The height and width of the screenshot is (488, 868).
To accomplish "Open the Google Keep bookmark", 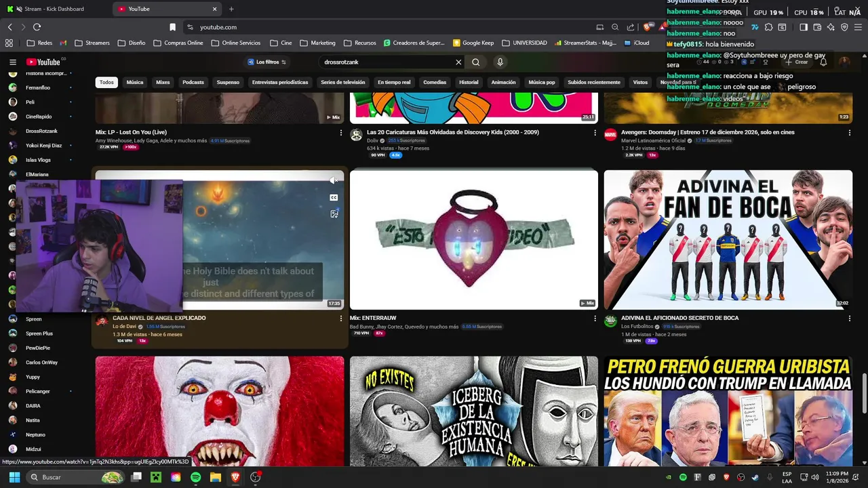I will click(473, 43).
